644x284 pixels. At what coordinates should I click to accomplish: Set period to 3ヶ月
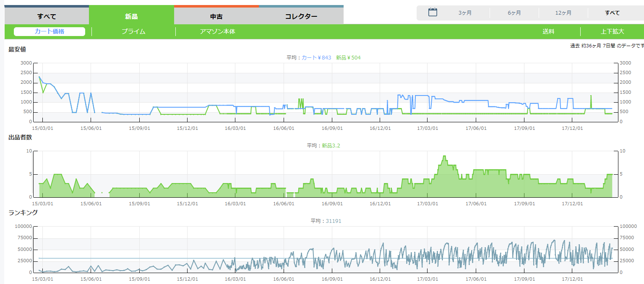point(465,13)
